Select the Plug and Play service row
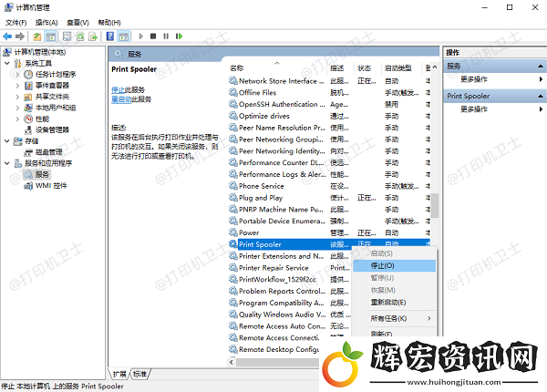This screenshot has width=547, height=392. (x=329, y=198)
